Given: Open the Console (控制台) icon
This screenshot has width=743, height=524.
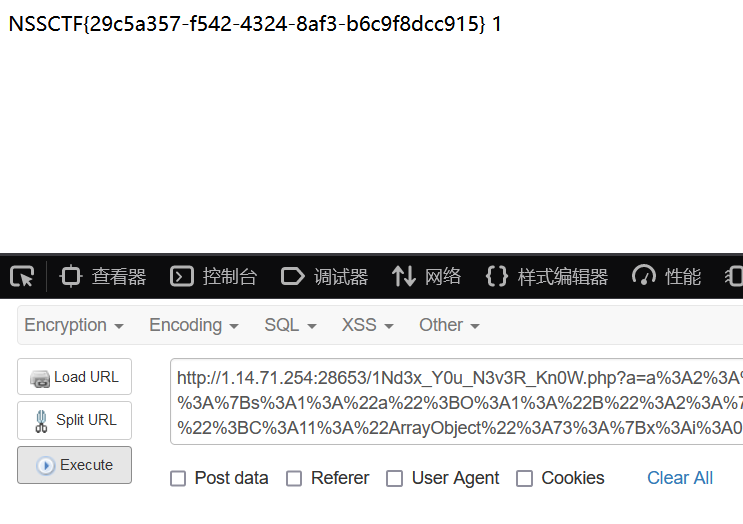Looking at the screenshot, I should click(x=182, y=276).
